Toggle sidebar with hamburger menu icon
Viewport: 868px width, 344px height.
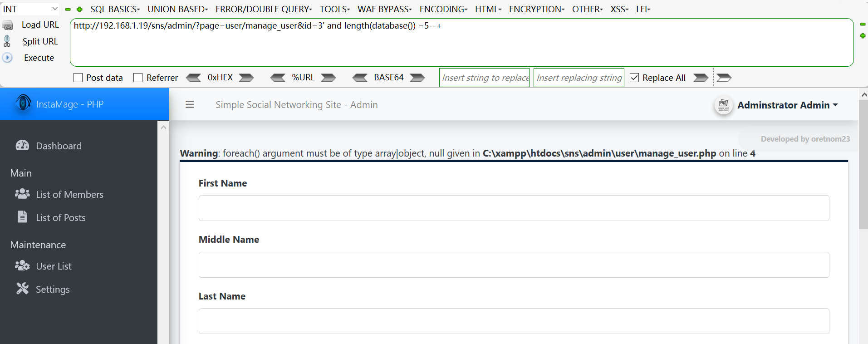coord(190,105)
